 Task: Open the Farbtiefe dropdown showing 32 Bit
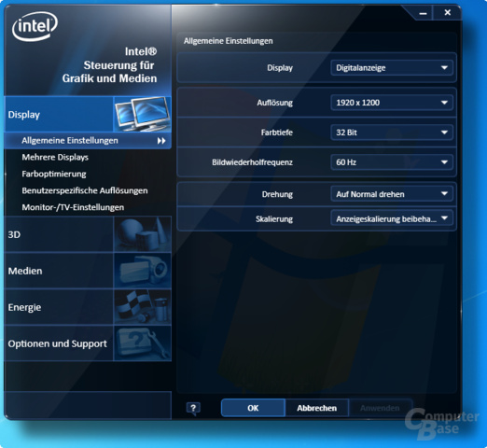click(392, 133)
